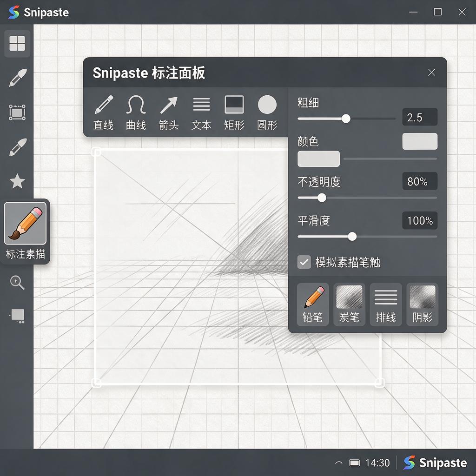This screenshot has height=476, width=476.
Task: Click the top-left handle of the selection box
Action: tap(96, 151)
